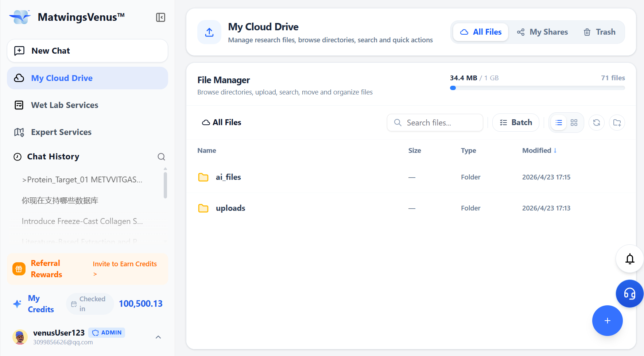This screenshot has width=644, height=356.
Task: Click ai_files modified date 2026/4/23 17:15
Action: [546, 177]
